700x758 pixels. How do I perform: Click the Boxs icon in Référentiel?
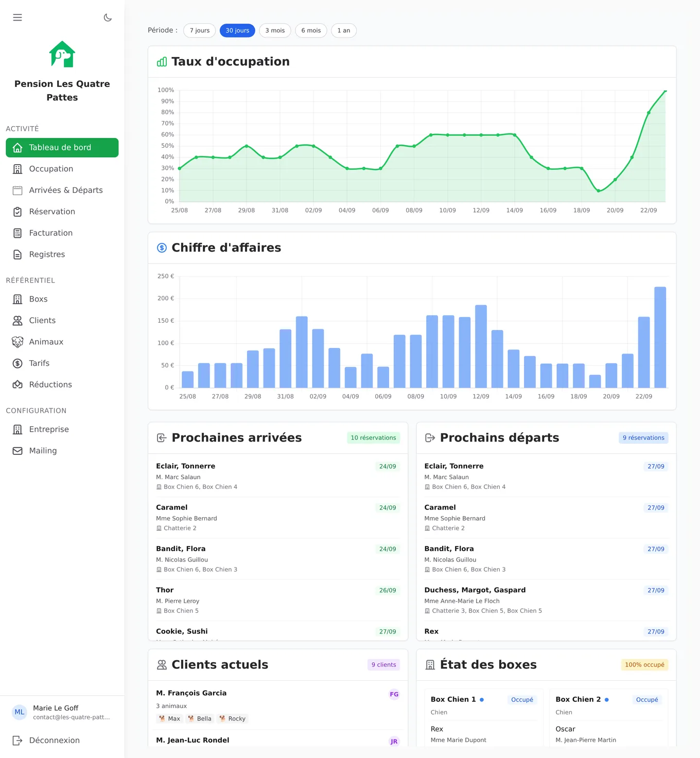(x=17, y=299)
